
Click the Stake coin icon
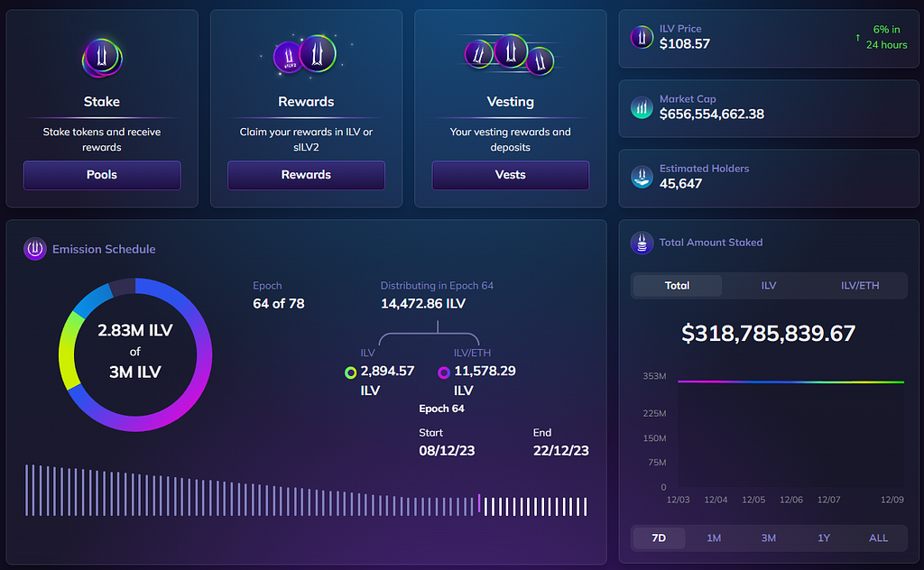(x=102, y=57)
